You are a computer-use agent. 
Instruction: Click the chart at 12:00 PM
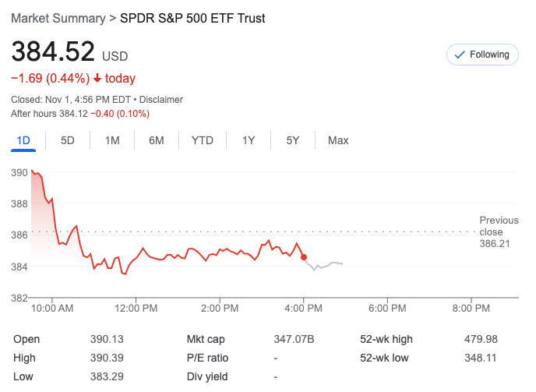tap(136, 257)
